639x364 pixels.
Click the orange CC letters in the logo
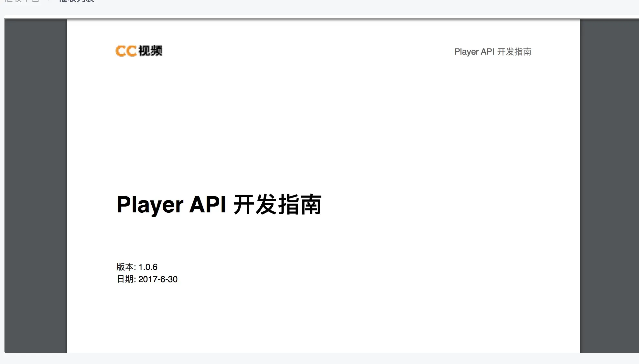[x=126, y=51]
